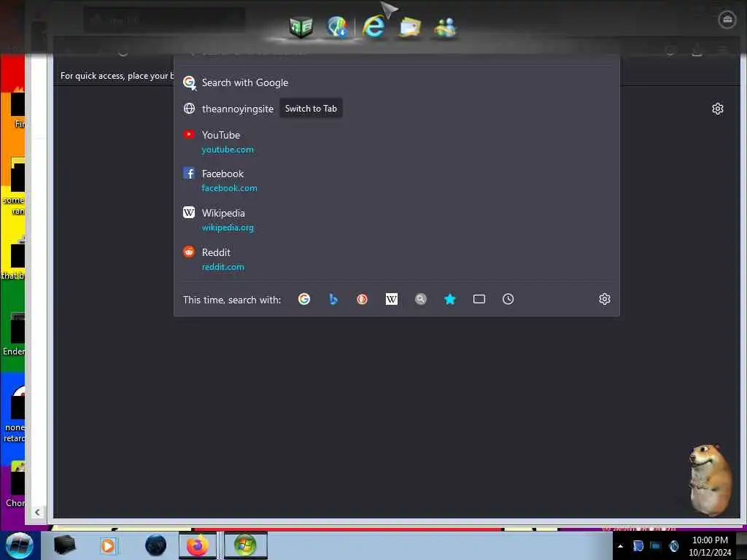Open the green cube dock icon
The image size is (747, 560).
click(x=301, y=27)
